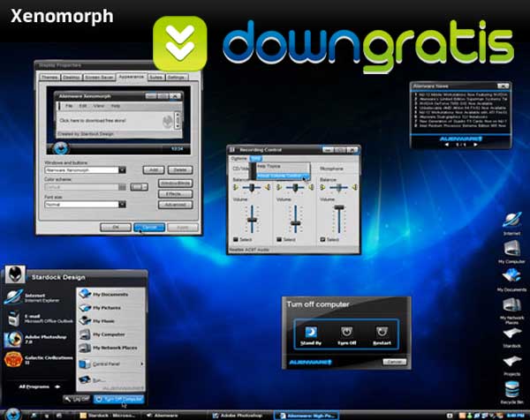Select About Volume Control menu entry
This screenshot has width=530, height=420.
pos(282,176)
